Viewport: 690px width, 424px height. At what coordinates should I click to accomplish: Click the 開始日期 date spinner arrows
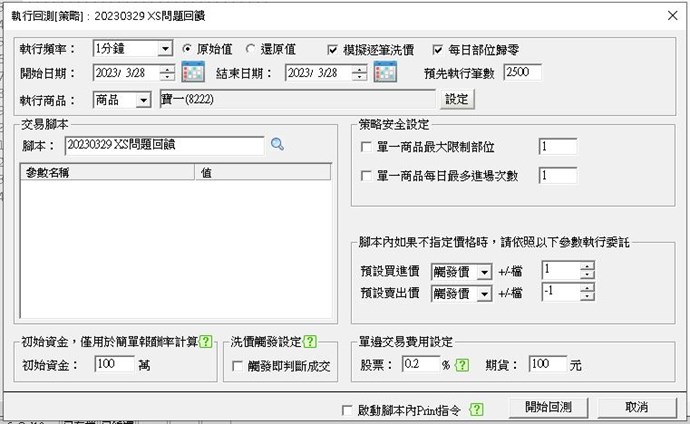(x=167, y=73)
